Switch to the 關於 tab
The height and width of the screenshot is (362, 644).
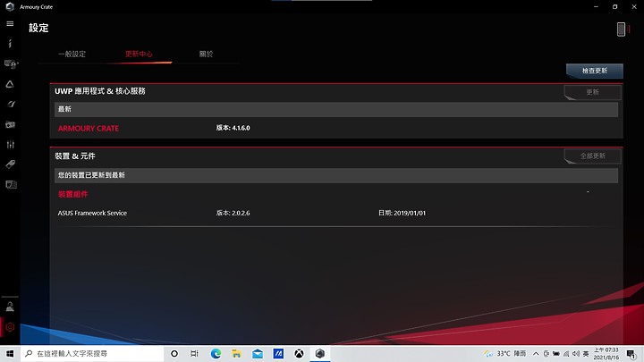207,54
